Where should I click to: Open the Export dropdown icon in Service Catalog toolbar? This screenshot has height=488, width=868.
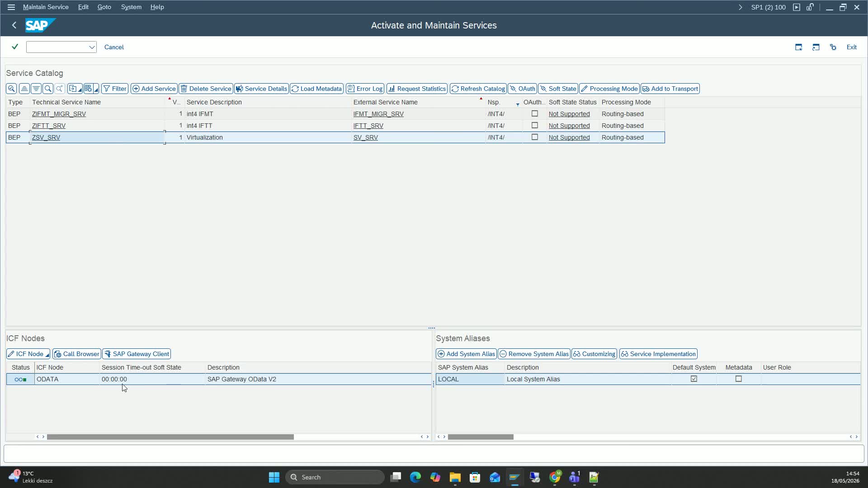pyautogui.click(x=75, y=89)
